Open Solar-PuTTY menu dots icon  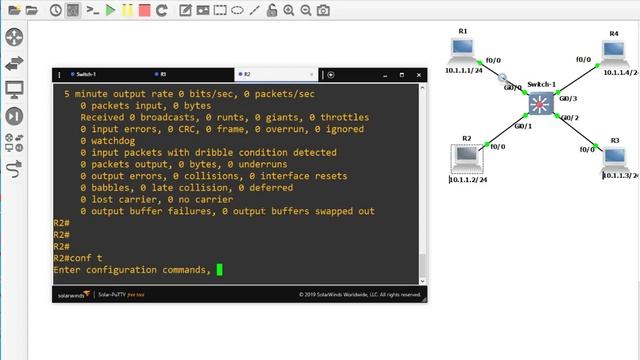pyautogui.click(x=59, y=75)
